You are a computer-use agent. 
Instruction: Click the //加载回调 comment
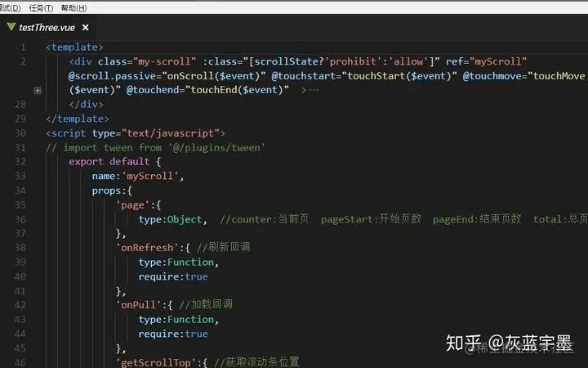pyautogui.click(x=206, y=304)
